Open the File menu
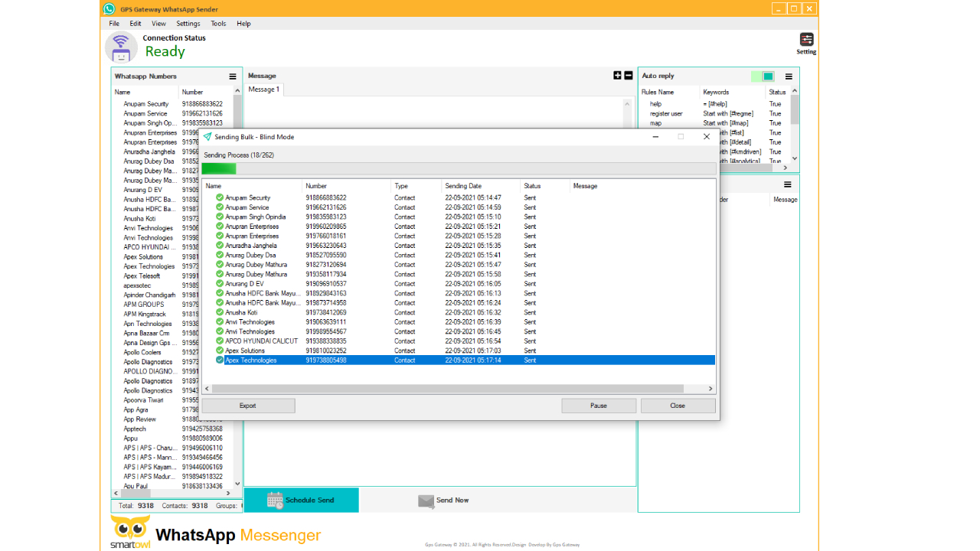 click(114, 24)
